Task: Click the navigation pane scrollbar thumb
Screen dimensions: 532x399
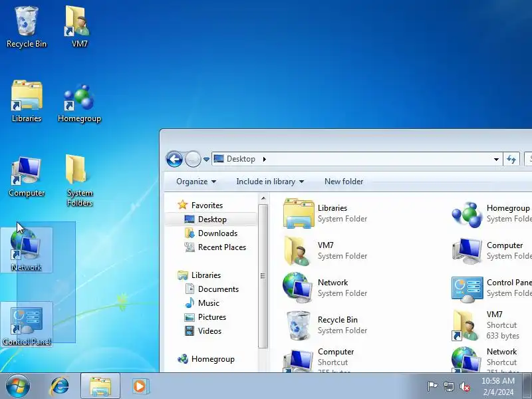Action: [263, 276]
